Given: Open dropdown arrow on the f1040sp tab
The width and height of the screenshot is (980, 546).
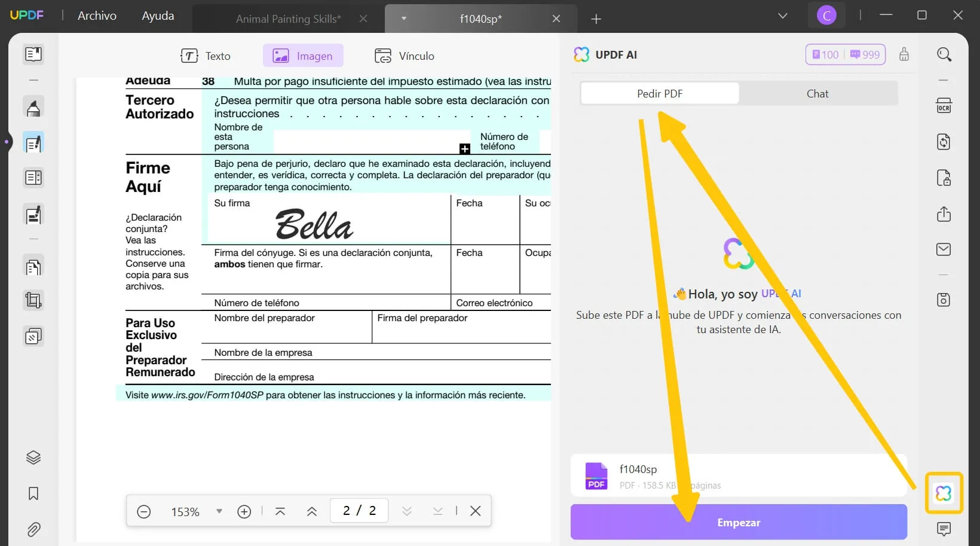Looking at the screenshot, I should (404, 19).
